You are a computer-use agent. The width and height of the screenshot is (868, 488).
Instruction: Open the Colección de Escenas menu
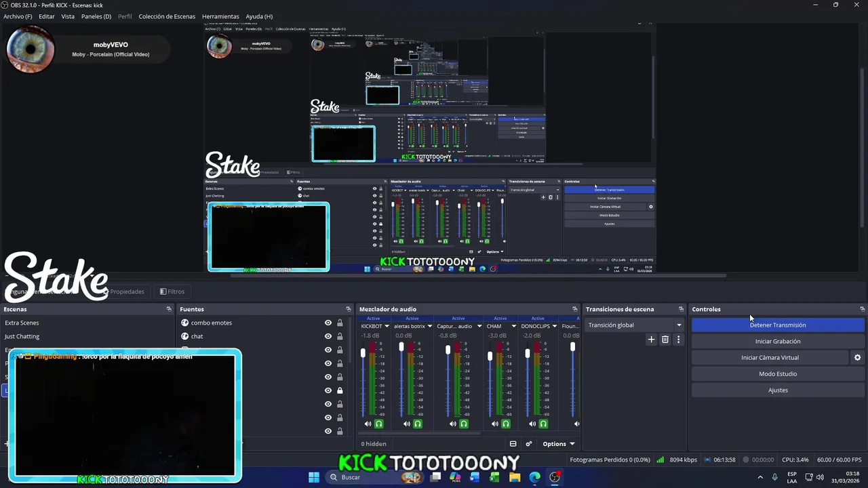pyautogui.click(x=167, y=16)
